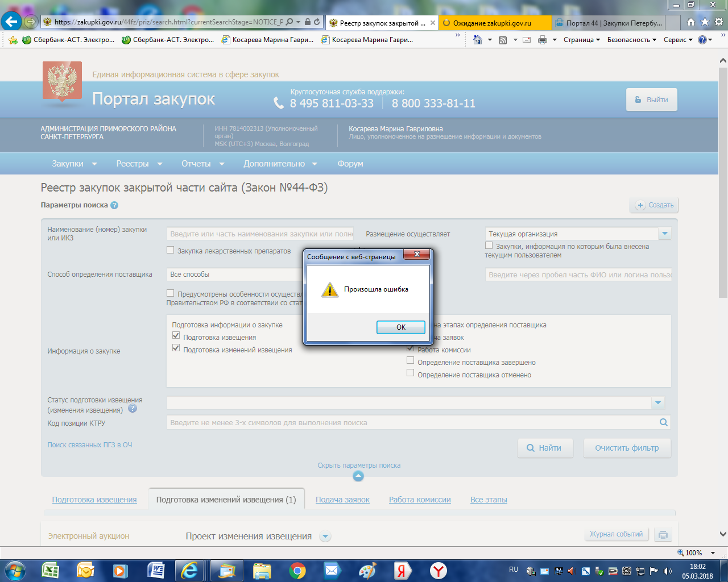Open the Форум link in navigation
Image resolution: width=728 pixels, height=582 pixels.
tap(350, 164)
